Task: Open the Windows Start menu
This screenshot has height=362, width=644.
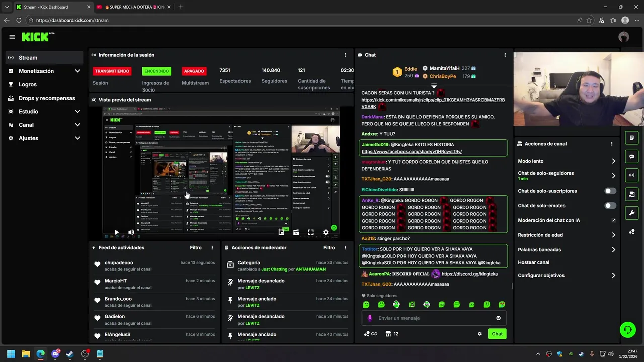Action: [11, 354]
